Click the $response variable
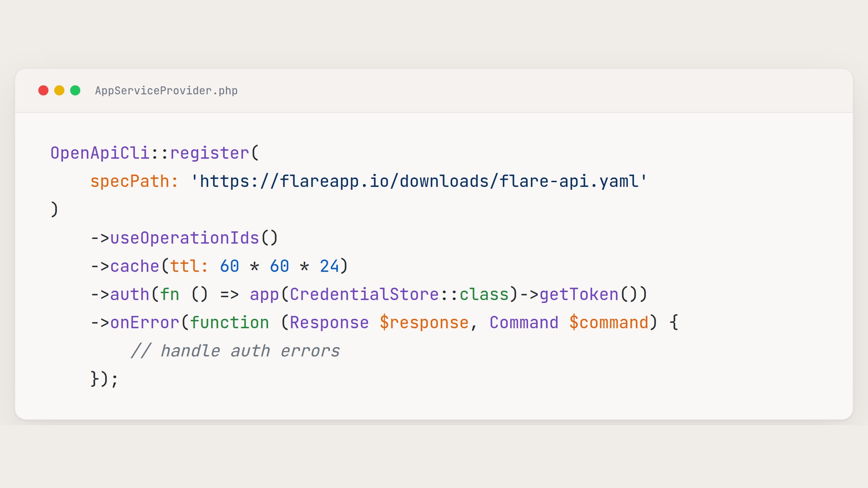Image resolution: width=868 pixels, height=488 pixels. click(x=424, y=323)
